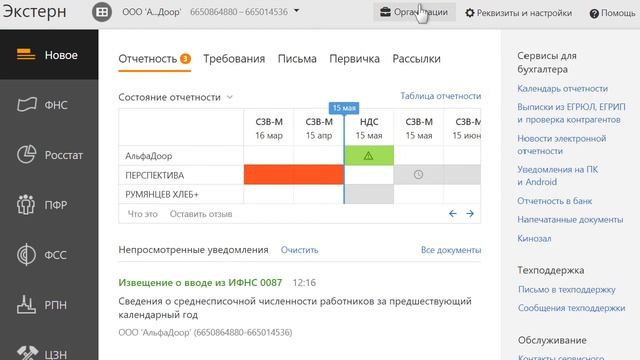Image resolution: width=640 pixels, height=360 pixels.
Task: Switch to the Требования tab
Action: [234, 59]
